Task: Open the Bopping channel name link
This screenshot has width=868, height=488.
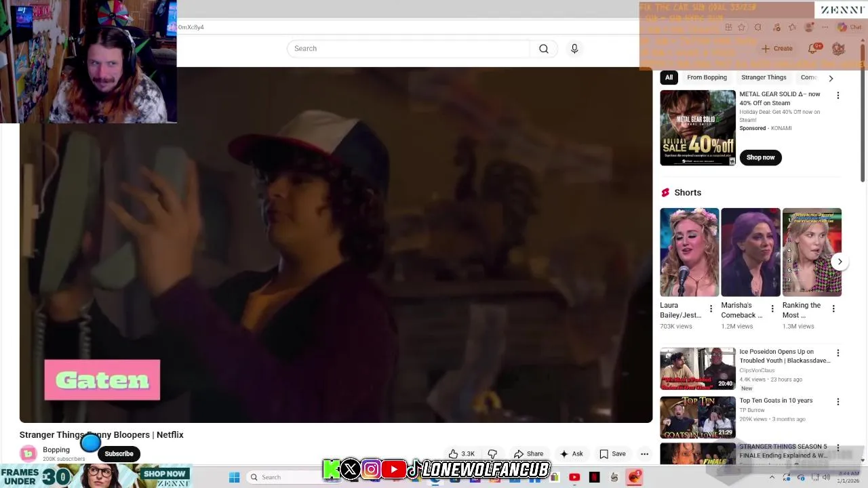Action: tap(56, 449)
